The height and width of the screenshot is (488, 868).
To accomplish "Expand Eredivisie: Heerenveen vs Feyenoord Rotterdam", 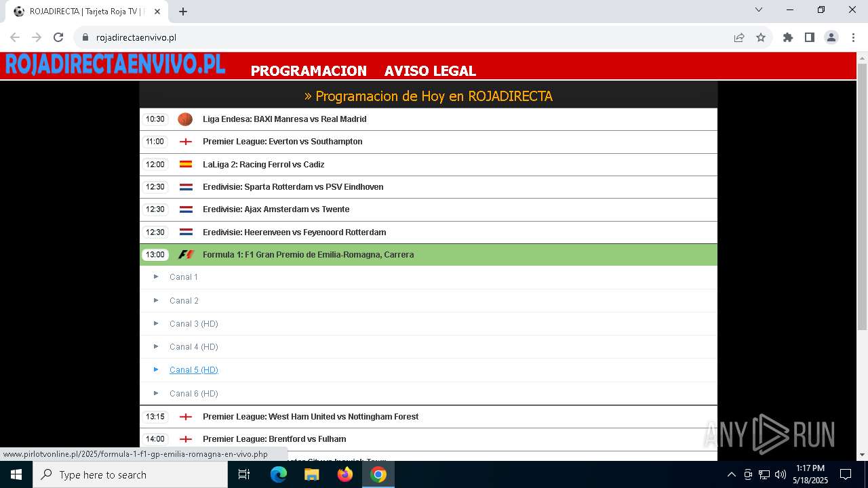I will [x=429, y=232].
